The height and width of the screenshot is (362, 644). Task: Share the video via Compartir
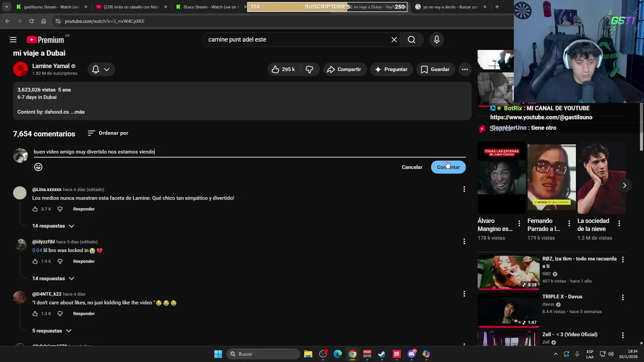(x=344, y=69)
